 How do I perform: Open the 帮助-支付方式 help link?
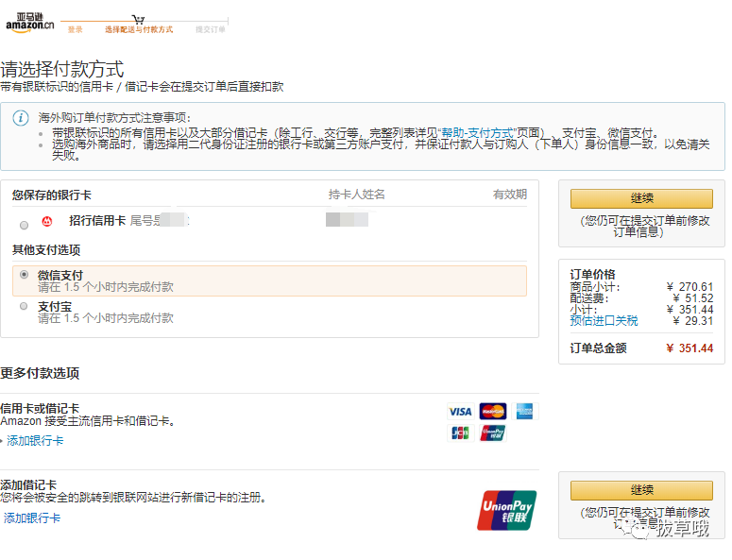coord(479,133)
